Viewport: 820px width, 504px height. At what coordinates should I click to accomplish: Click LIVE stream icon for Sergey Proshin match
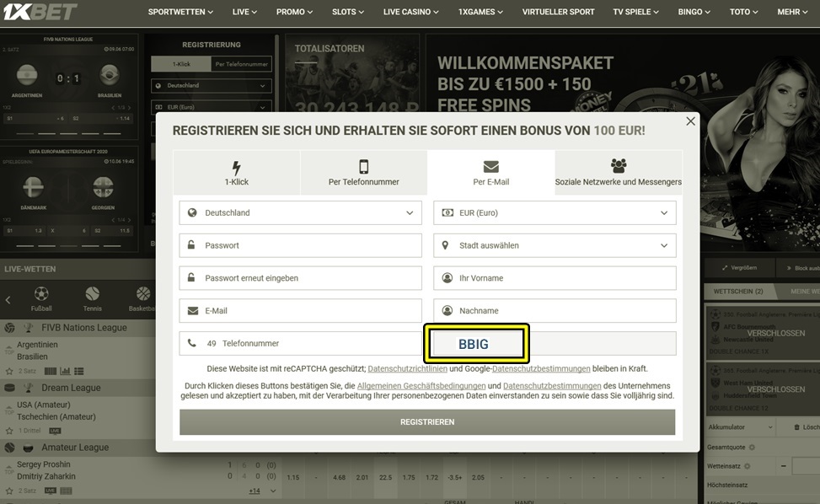pyautogui.click(x=51, y=491)
